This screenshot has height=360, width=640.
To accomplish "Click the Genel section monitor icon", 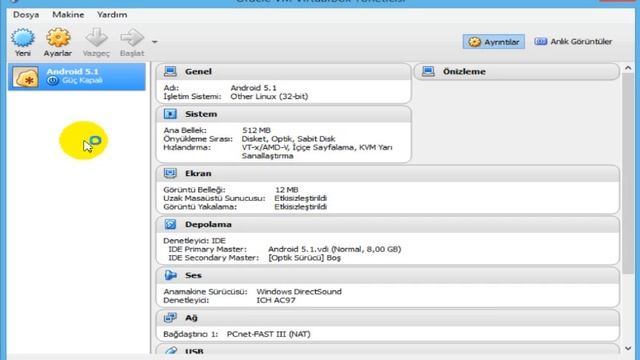I will click(x=170, y=71).
